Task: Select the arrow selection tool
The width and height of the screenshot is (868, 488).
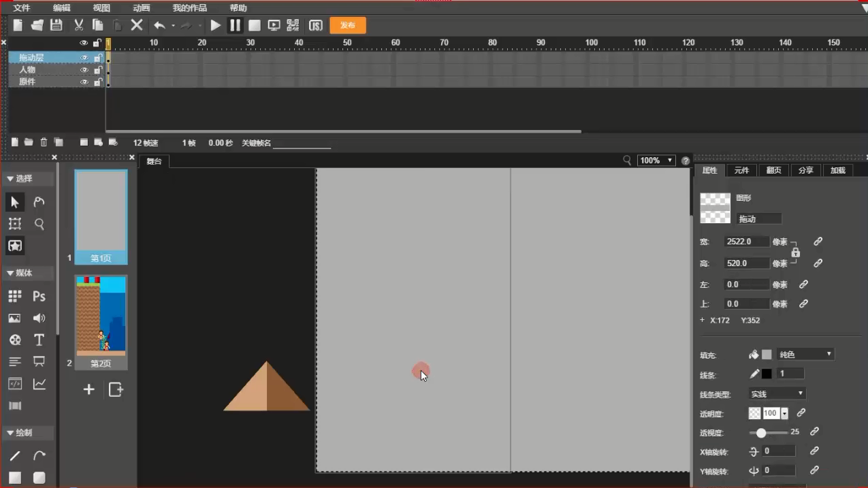Action: pyautogui.click(x=15, y=201)
